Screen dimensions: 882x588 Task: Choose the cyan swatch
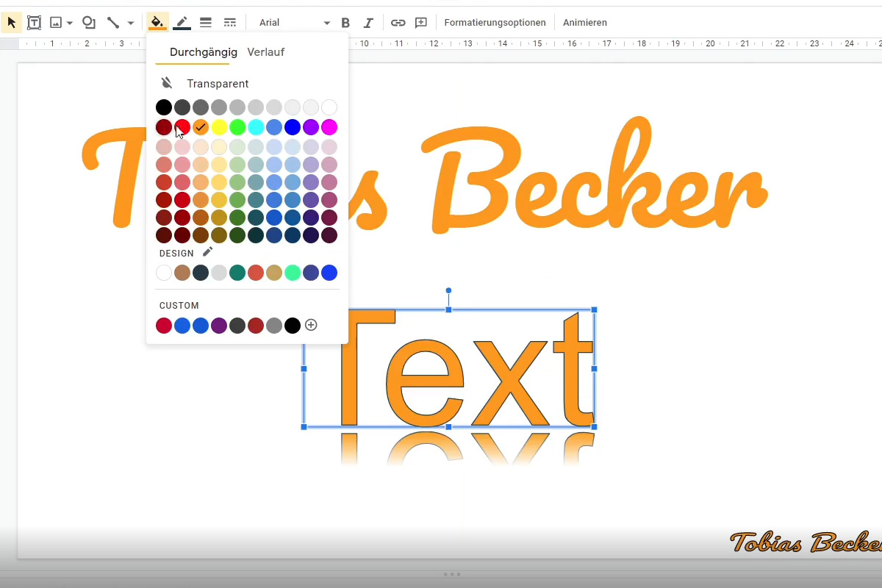point(256,127)
